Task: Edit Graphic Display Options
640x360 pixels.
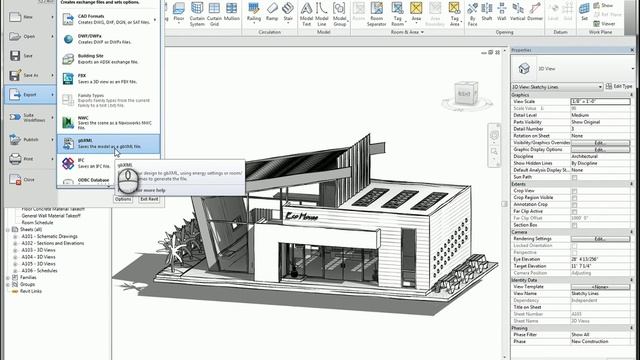Action: click(600, 150)
